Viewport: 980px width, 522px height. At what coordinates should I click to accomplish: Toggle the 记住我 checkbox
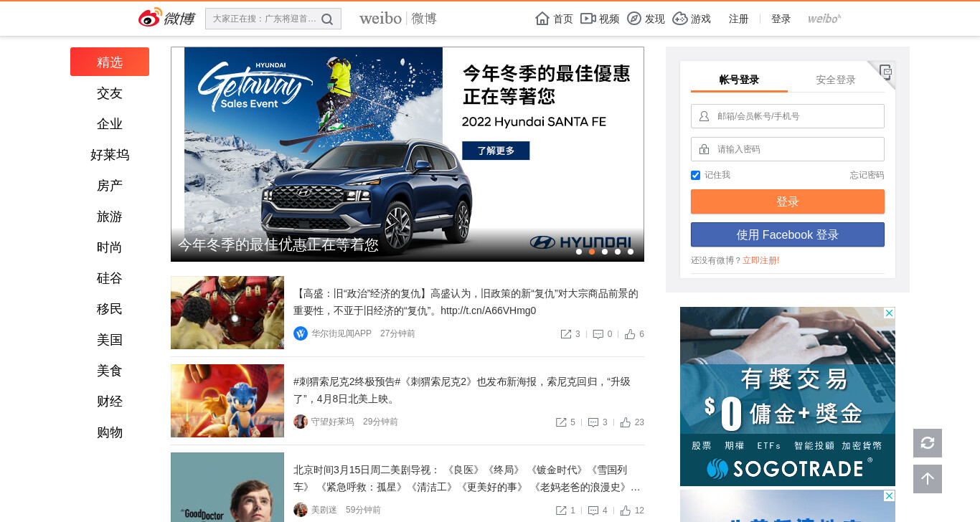tap(695, 175)
